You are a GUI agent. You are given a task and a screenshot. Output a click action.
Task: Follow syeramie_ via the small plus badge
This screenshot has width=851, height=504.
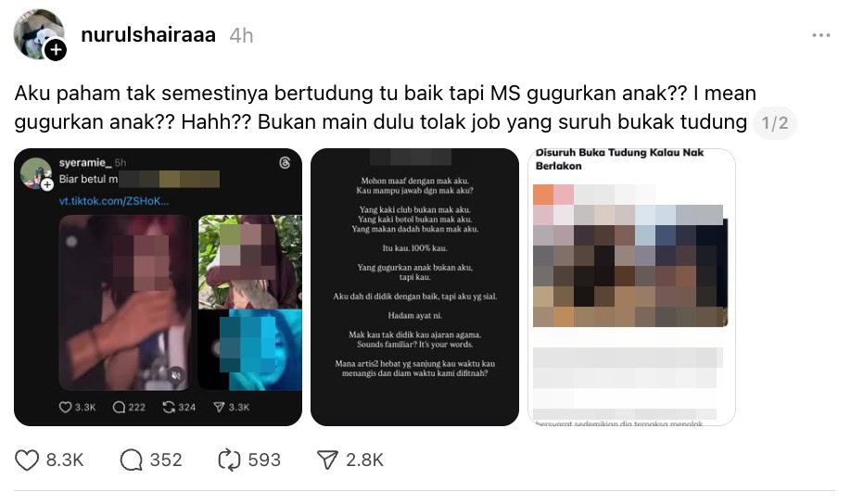pos(48,185)
